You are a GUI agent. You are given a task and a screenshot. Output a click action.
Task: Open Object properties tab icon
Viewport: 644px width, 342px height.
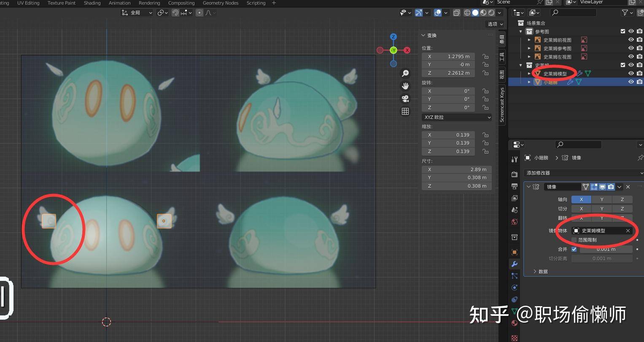click(x=514, y=252)
